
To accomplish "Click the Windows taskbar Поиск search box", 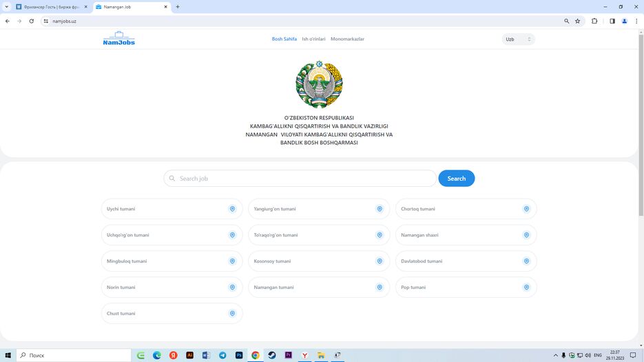I will 74,355.
